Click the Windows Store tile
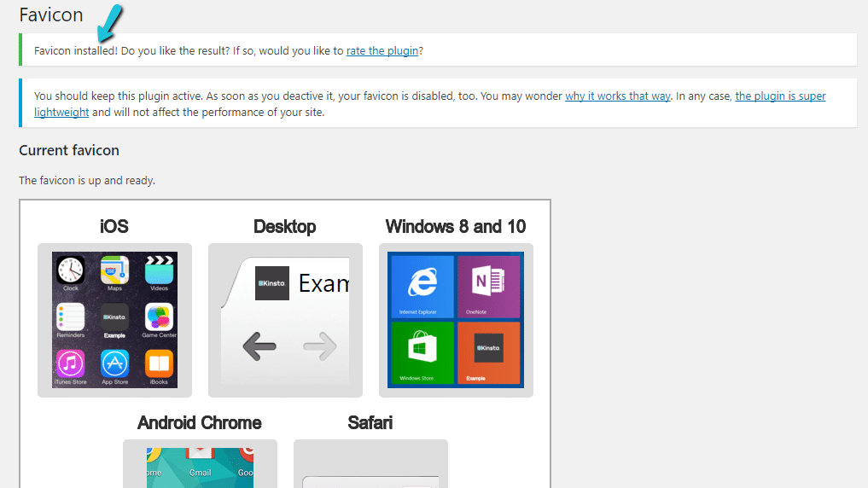Screen dimensions: 868x488 coord(422,352)
